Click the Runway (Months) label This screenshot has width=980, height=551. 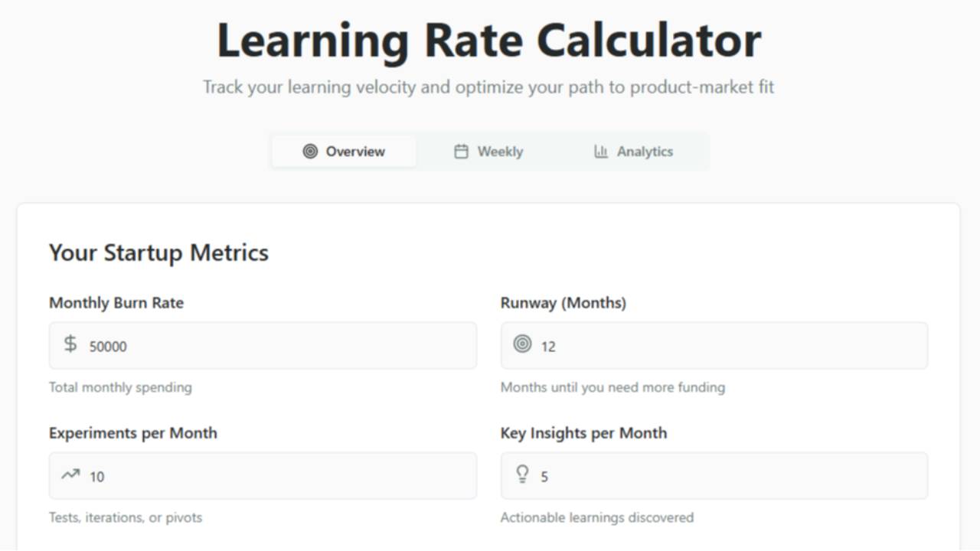click(563, 303)
